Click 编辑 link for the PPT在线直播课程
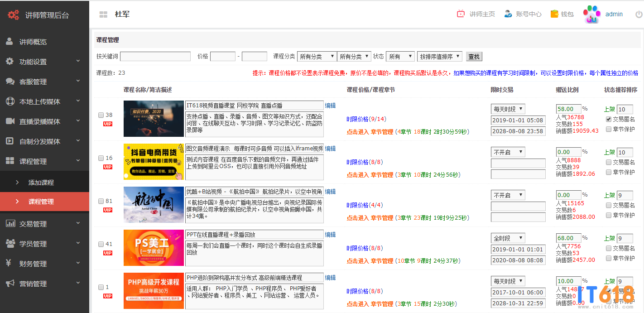 coord(330,235)
